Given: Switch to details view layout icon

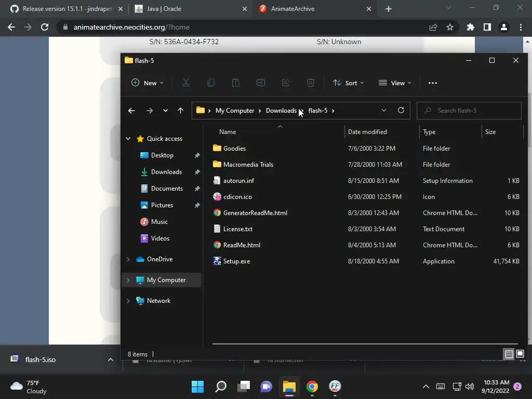Looking at the screenshot, I should point(509,354).
